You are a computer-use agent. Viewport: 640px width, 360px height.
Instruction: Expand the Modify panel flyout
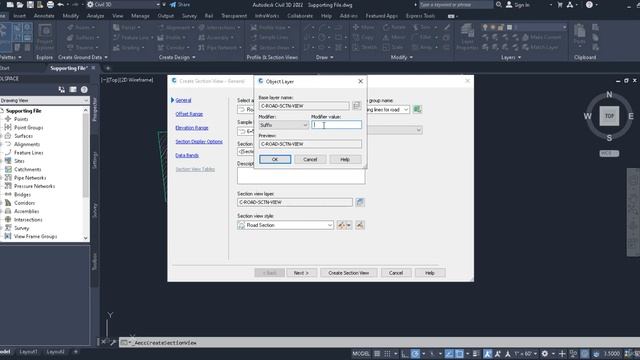402,58
